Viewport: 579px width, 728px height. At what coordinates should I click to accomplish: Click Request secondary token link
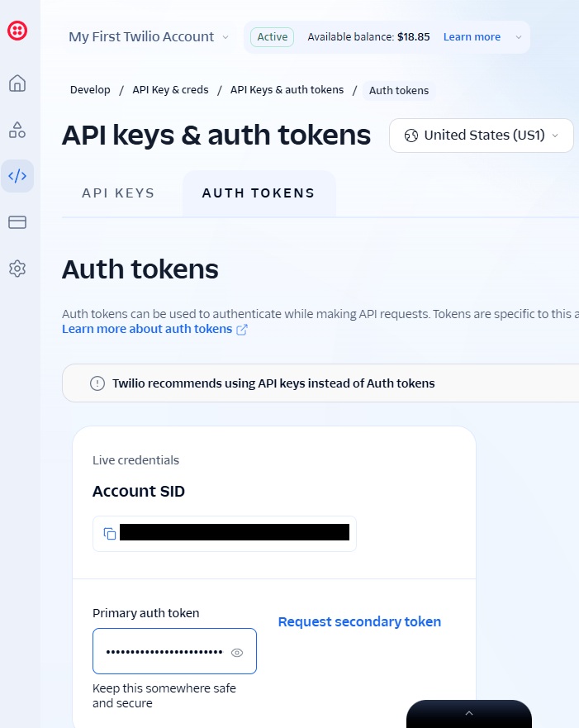(359, 621)
